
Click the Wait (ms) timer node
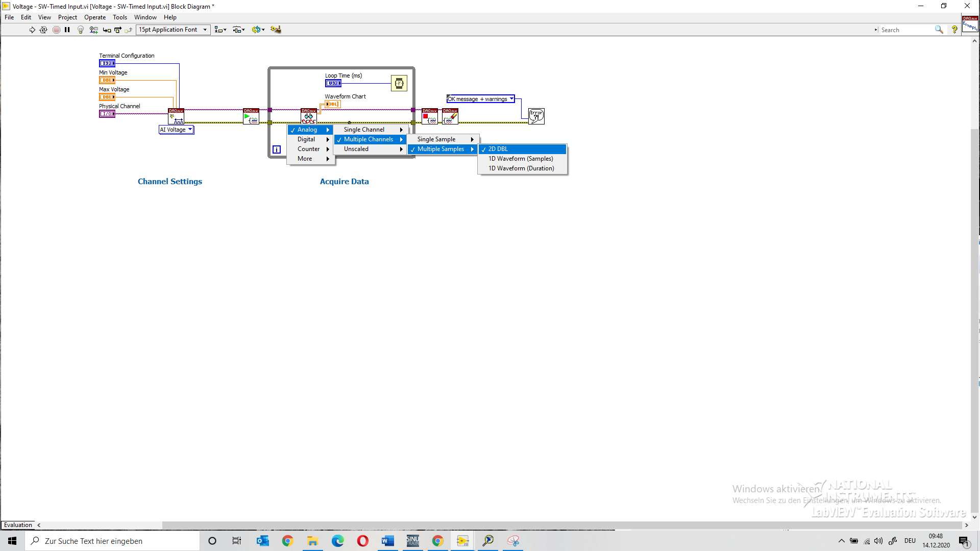click(x=399, y=83)
